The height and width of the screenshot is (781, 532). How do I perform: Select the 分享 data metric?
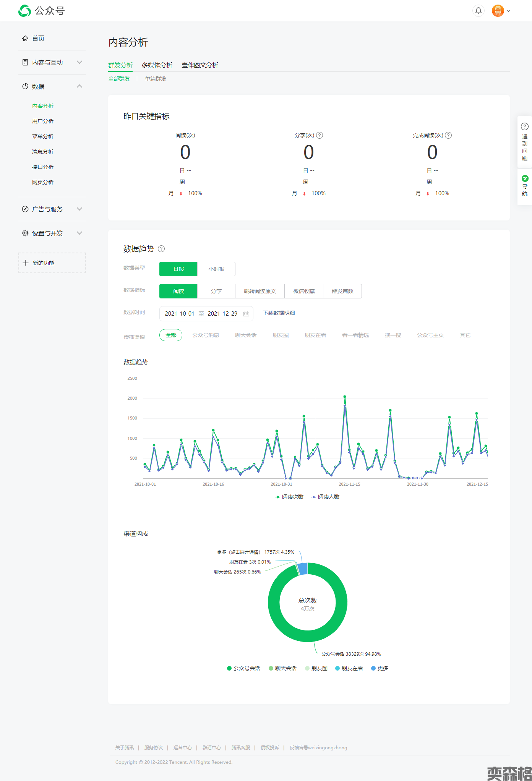point(216,291)
